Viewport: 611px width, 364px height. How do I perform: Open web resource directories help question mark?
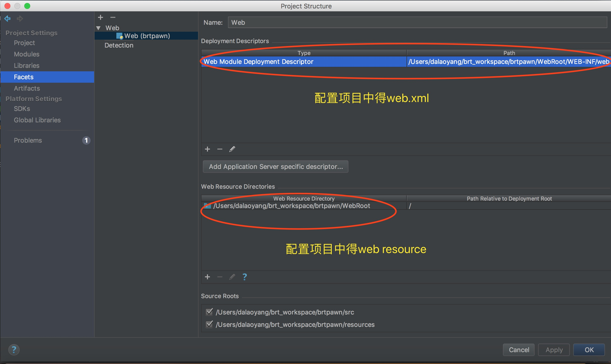[245, 277]
